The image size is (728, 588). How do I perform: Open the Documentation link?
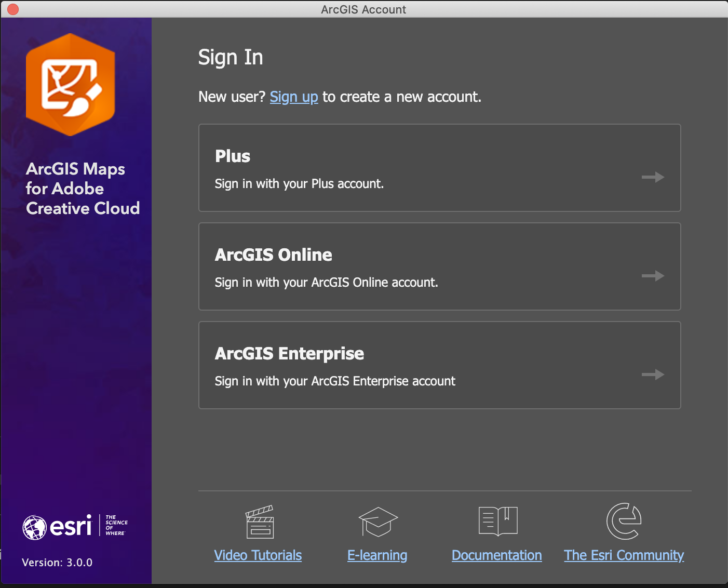[497, 555]
